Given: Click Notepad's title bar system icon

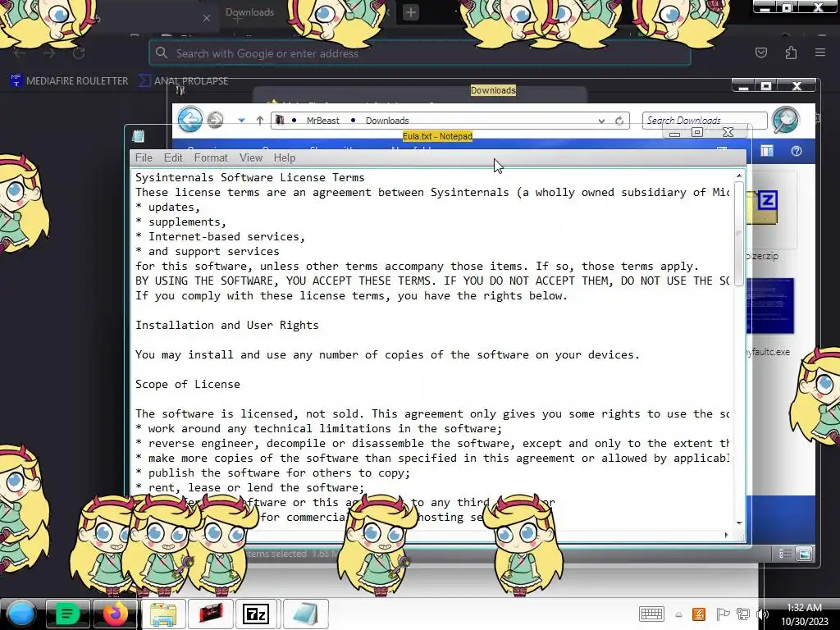Looking at the screenshot, I should [x=138, y=136].
